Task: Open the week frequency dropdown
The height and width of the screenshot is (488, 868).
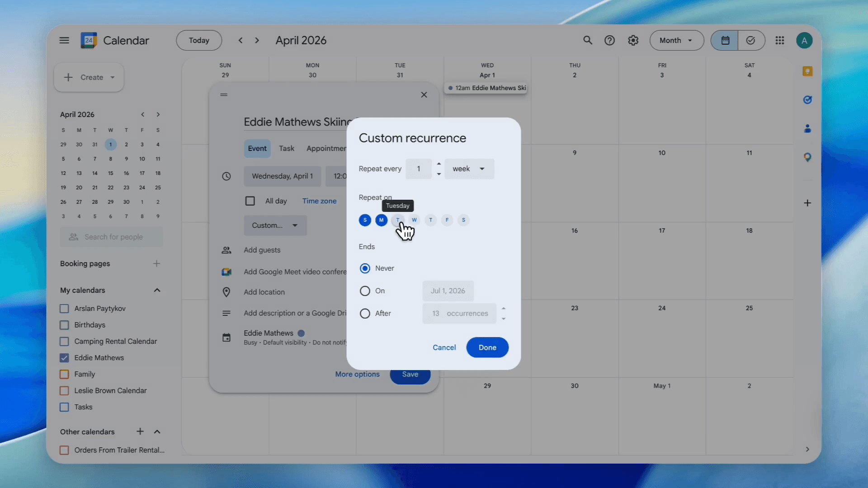Action: click(469, 169)
